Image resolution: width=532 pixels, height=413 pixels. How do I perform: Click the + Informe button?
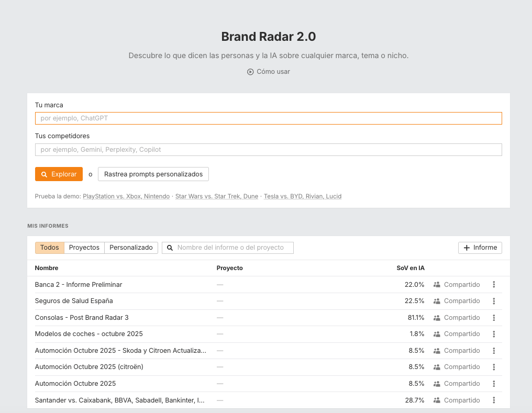click(x=480, y=248)
